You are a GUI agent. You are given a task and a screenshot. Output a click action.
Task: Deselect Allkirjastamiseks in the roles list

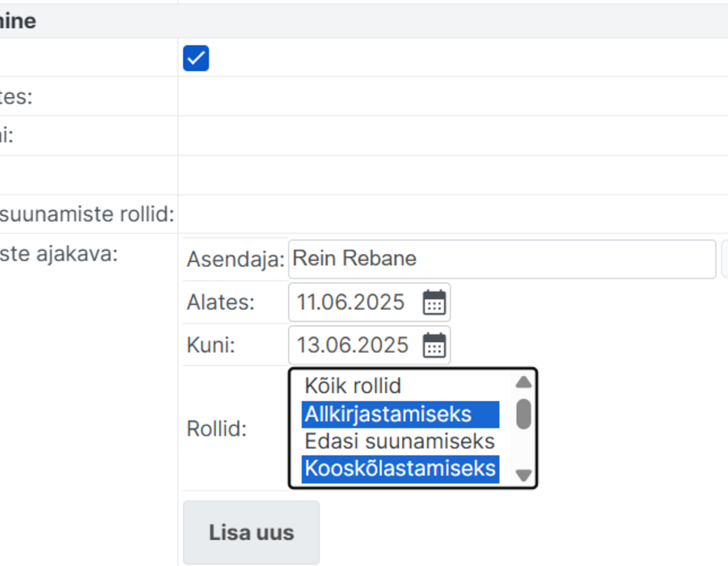(x=400, y=414)
